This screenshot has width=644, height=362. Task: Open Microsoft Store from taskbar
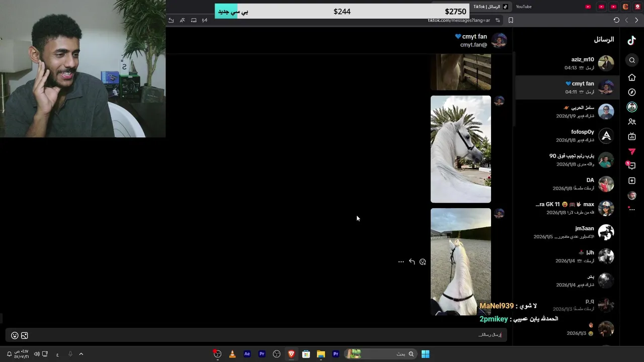(x=306, y=354)
